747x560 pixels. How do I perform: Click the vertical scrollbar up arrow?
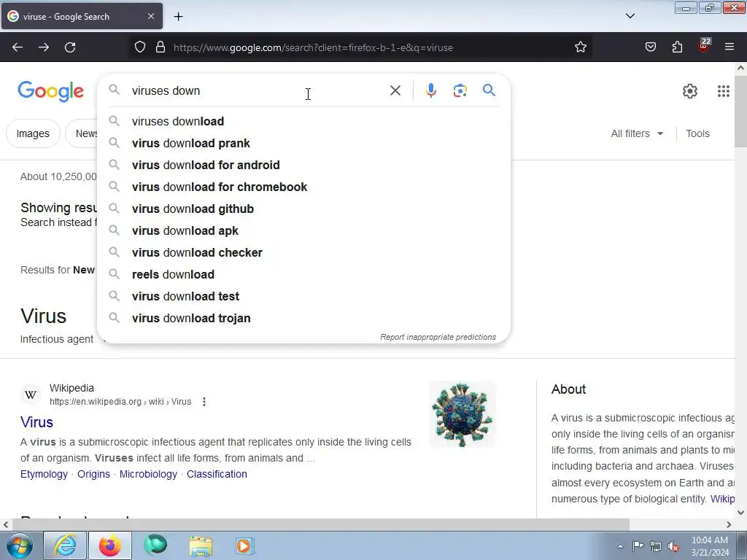[x=741, y=68]
